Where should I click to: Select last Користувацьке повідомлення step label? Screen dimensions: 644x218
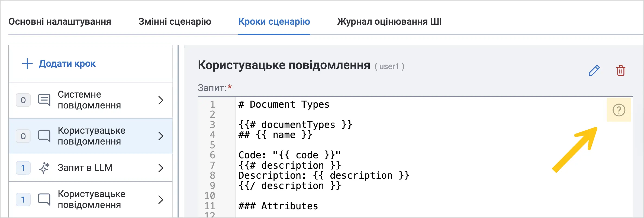click(x=92, y=199)
